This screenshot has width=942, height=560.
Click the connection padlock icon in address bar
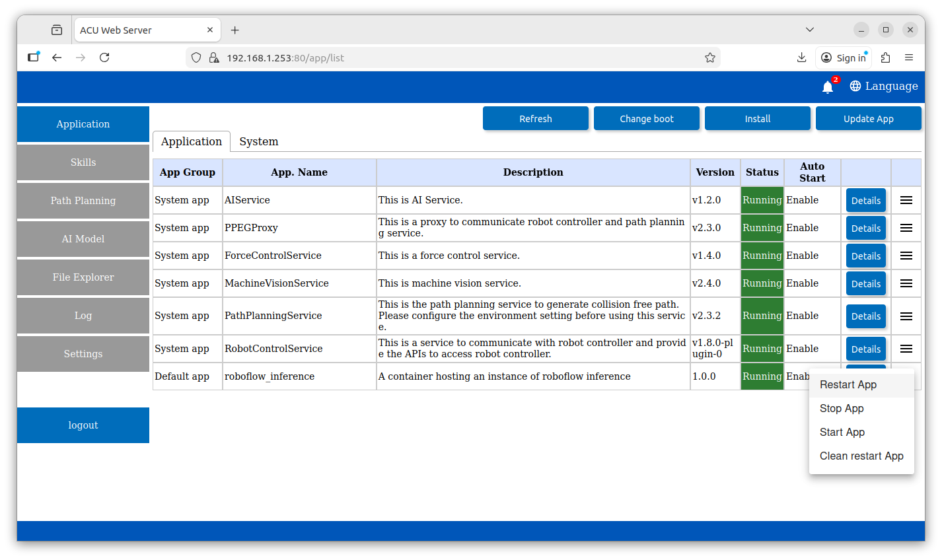214,57
